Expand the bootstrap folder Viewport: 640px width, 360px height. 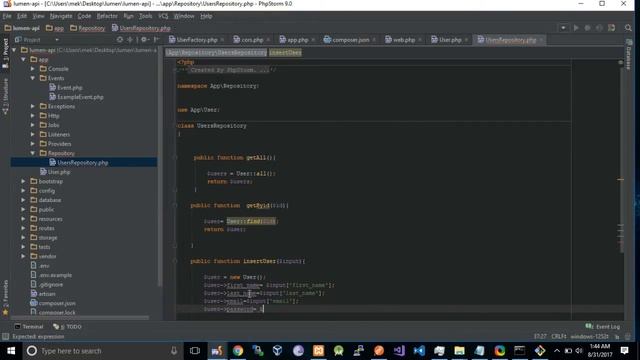[x=23, y=181]
